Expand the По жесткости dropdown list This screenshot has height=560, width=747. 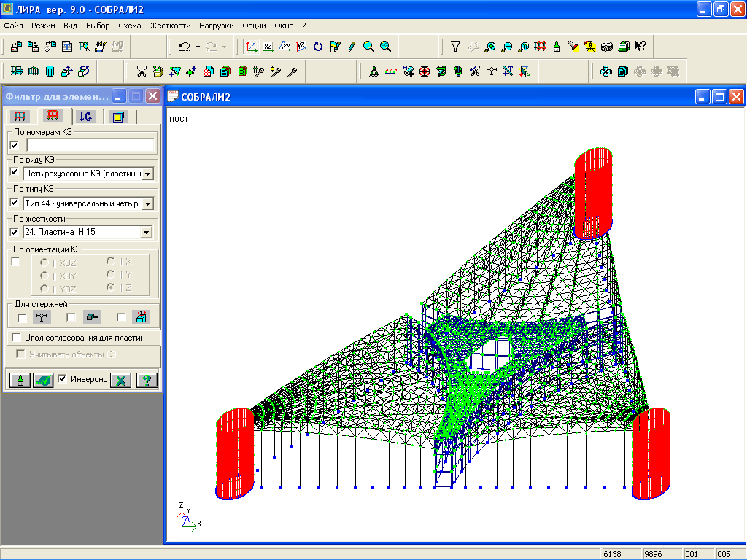(146, 233)
